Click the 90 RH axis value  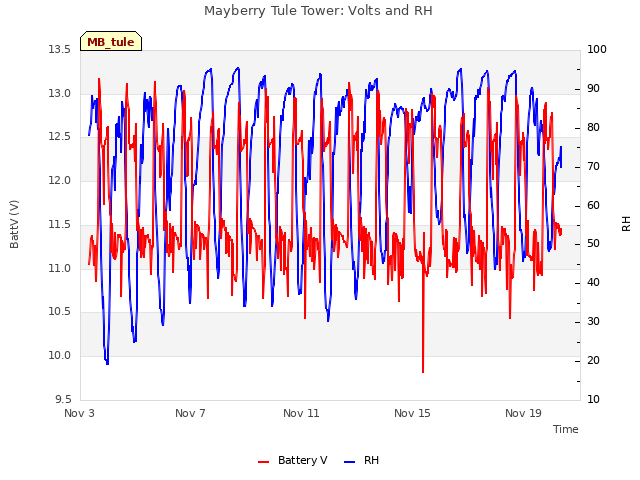(x=593, y=89)
